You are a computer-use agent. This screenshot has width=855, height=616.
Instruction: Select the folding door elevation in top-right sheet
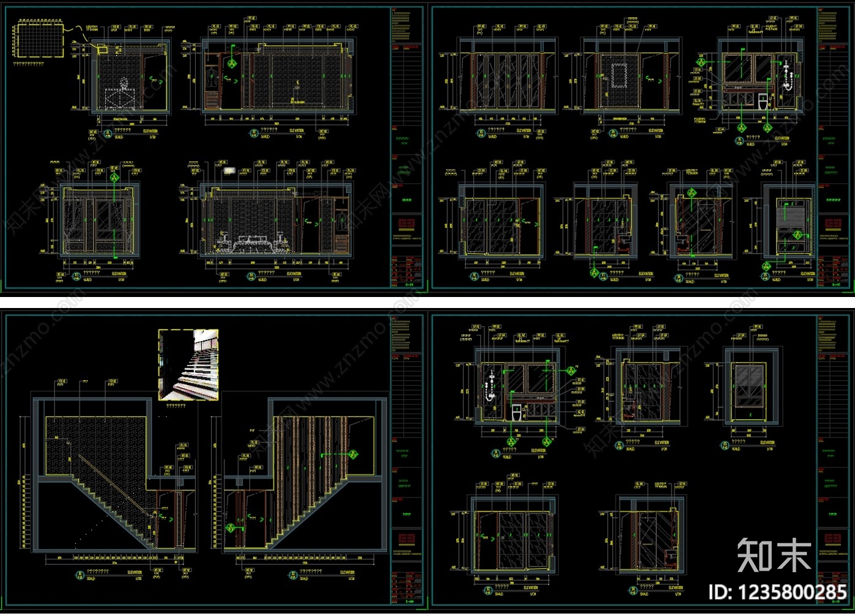pos(508,76)
